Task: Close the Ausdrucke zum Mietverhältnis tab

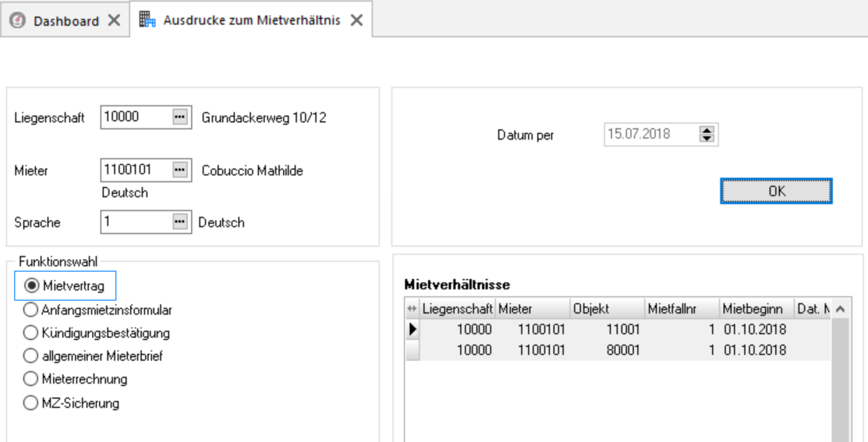Action: pos(356,20)
